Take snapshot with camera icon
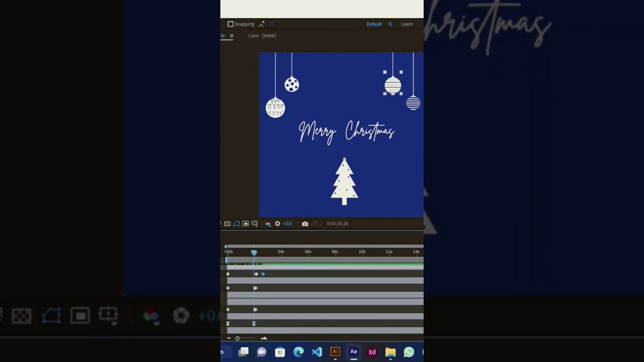The height and width of the screenshot is (362, 644). click(305, 224)
